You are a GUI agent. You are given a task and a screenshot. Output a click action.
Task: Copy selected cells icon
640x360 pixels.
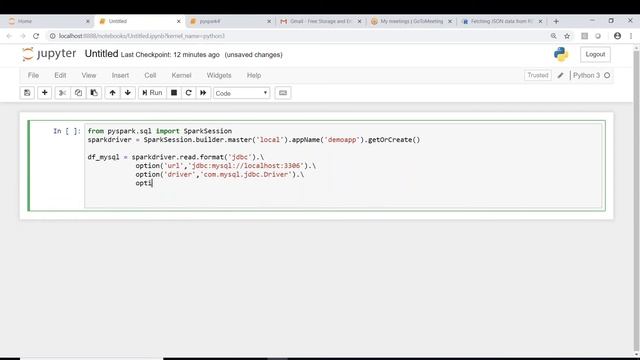(78, 93)
